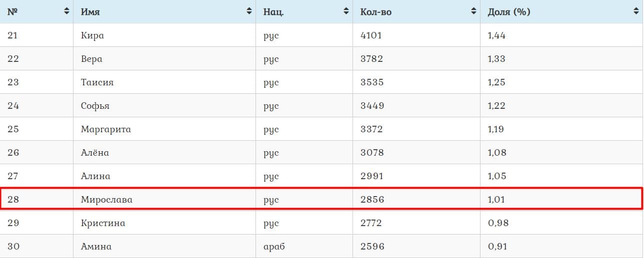Sort table by Имя header label

click(90, 12)
